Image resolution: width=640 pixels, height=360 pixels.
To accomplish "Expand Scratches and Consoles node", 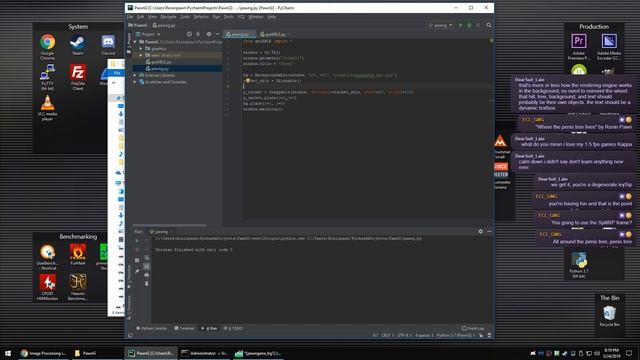I will pyautogui.click(x=135, y=82).
